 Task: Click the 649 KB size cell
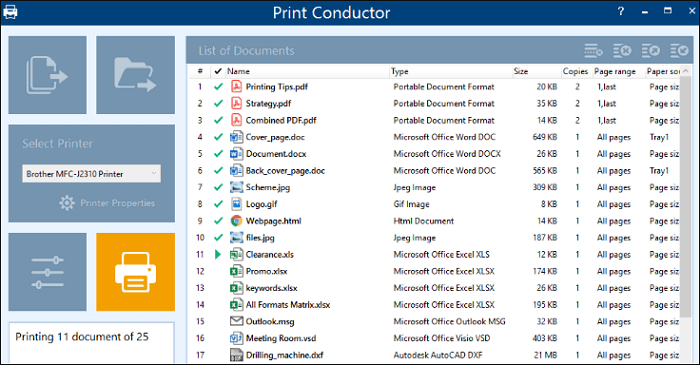coord(545,137)
